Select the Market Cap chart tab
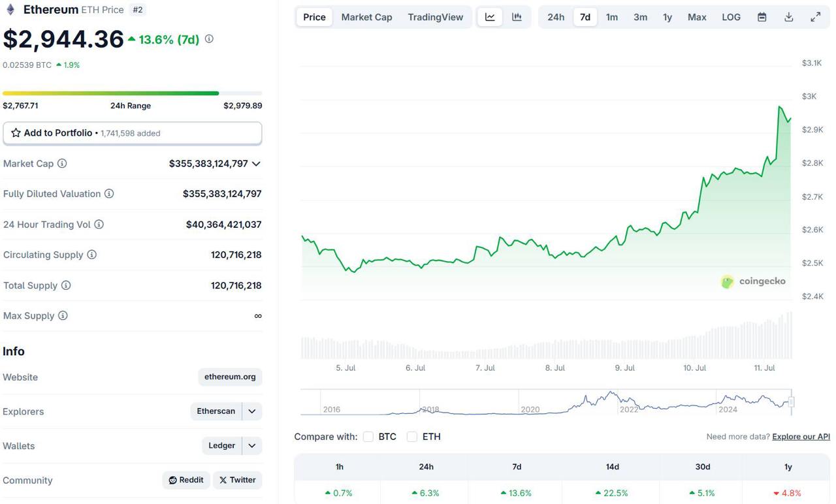This screenshot has width=836, height=504. pos(366,17)
